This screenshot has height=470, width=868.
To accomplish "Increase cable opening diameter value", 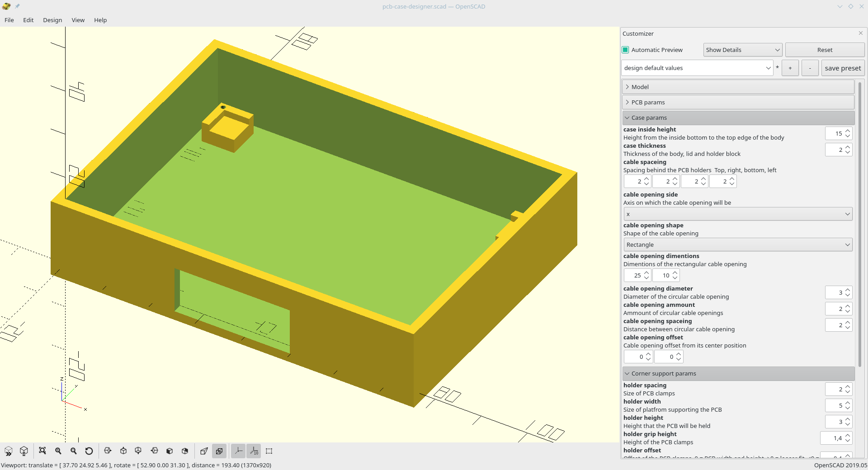I will 848,290.
